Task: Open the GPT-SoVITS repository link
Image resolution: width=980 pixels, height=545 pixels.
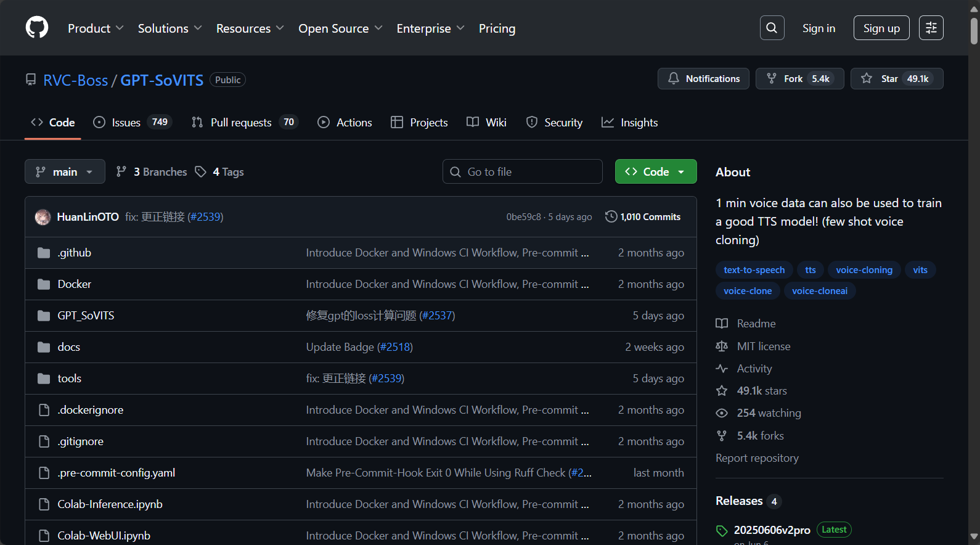Action: click(x=161, y=80)
